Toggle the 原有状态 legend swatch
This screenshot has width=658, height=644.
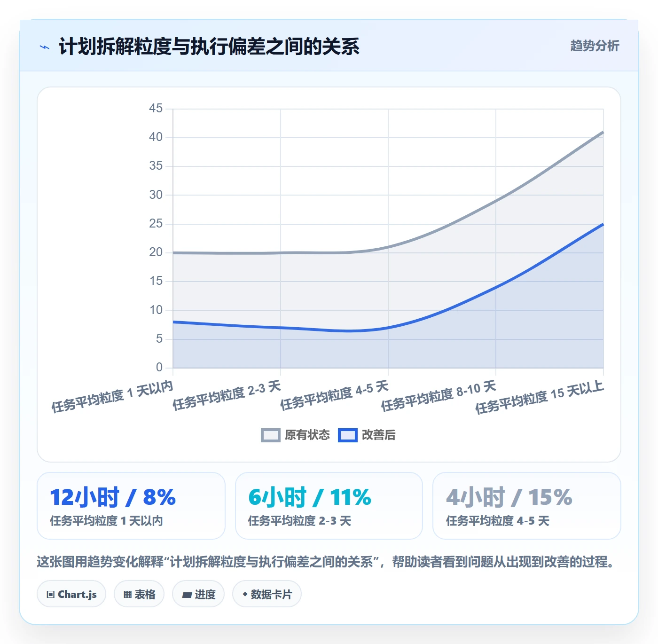pos(271,435)
